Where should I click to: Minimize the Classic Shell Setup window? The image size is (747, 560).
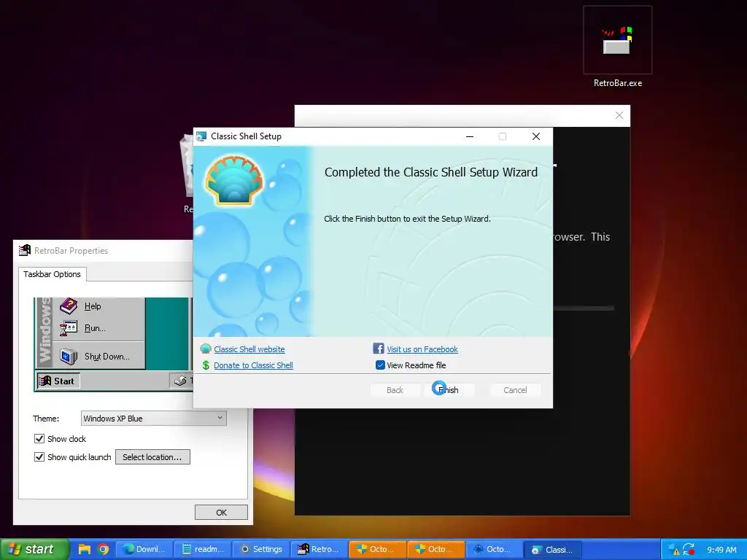coord(470,136)
